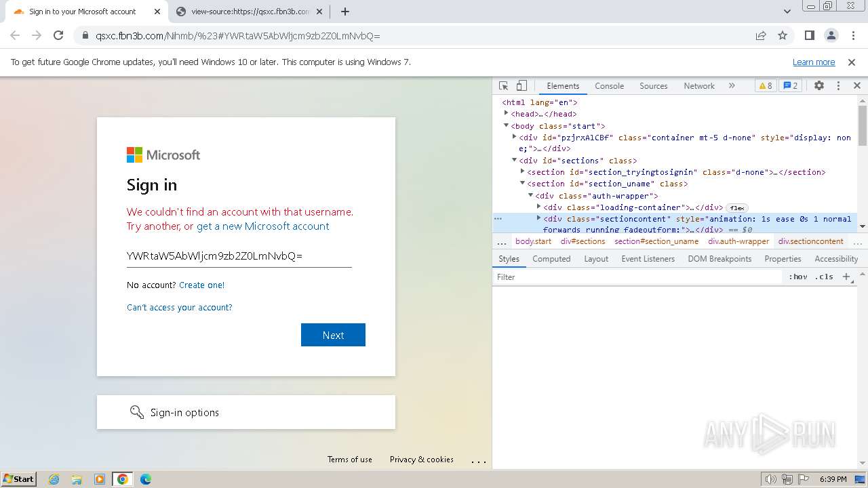
Task: Toggle the :hov element state button
Action: tap(798, 277)
